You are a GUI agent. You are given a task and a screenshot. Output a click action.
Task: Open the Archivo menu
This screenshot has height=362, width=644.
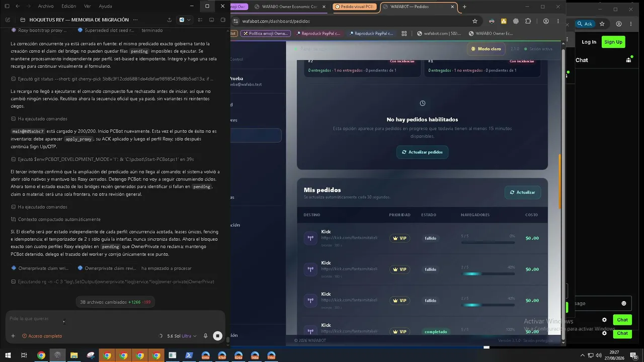pyautogui.click(x=46, y=6)
